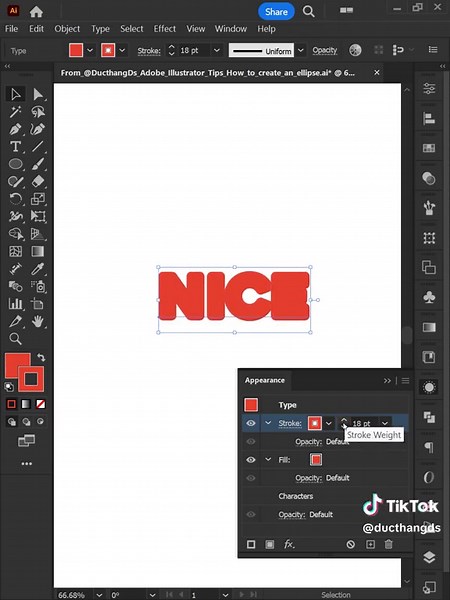Open the rotation angle dropdown
This screenshot has height=600, width=450.
click(153, 595)
